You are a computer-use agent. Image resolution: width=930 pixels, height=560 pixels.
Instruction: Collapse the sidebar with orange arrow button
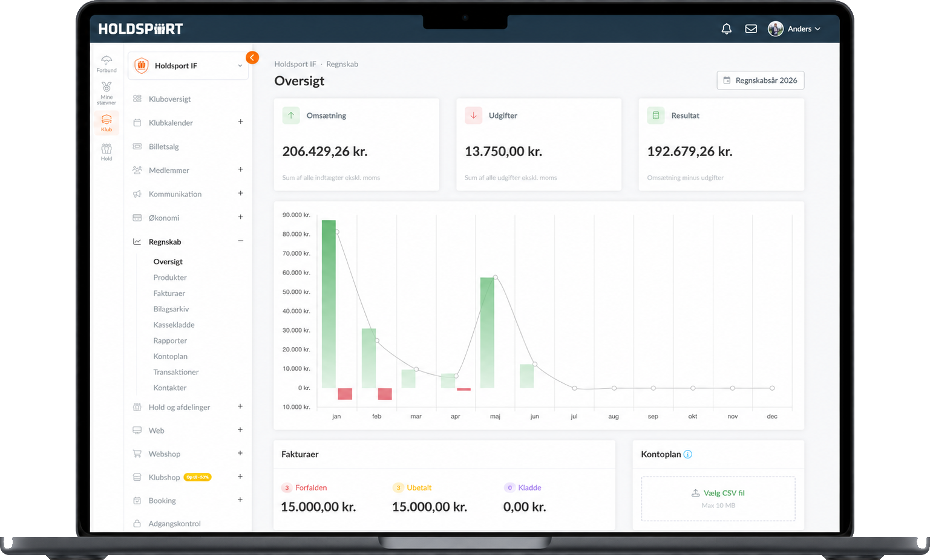click(x=252, y=57)
